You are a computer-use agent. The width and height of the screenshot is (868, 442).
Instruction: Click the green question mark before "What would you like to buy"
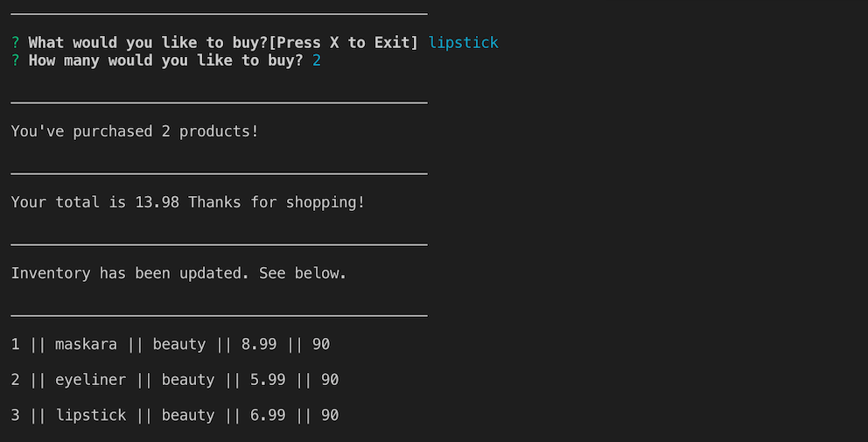pos(16,43)
